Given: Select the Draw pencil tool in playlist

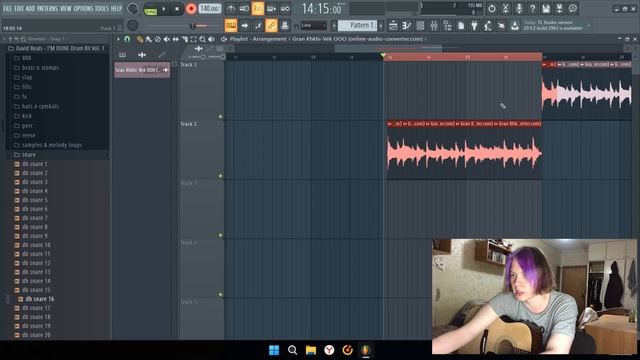Looking at the screenshot, I should pyautogui.click(x=140, y=39).
